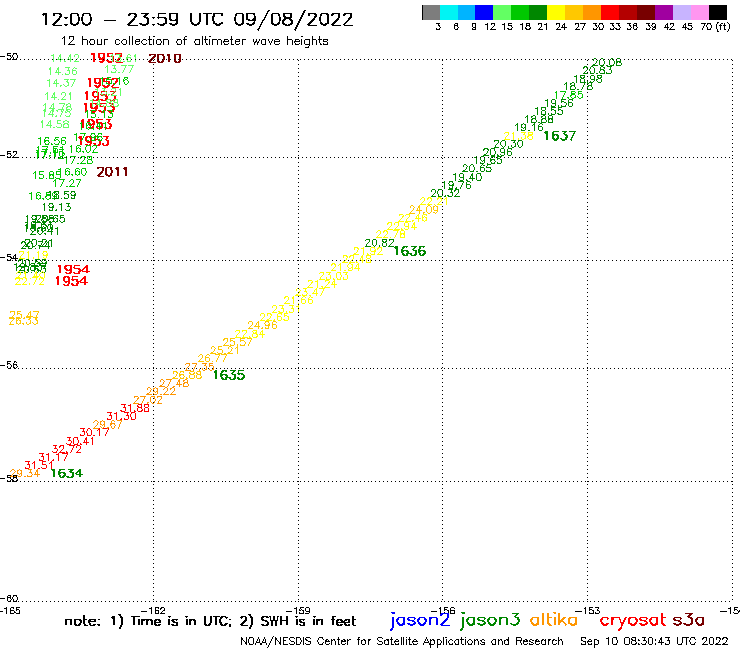Click the wave height value 26.77

click(212, 358)
